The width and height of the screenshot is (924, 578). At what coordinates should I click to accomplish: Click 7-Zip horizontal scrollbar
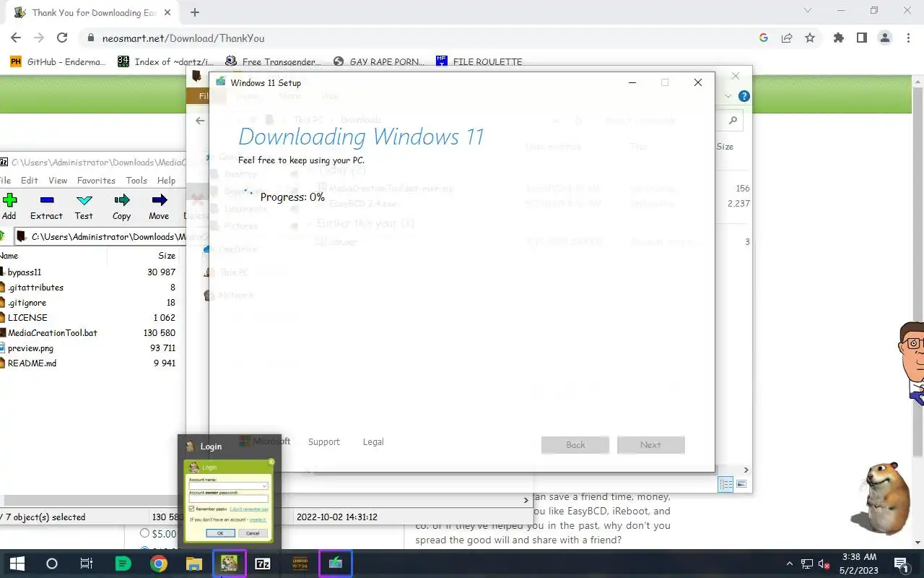point(92,500)
